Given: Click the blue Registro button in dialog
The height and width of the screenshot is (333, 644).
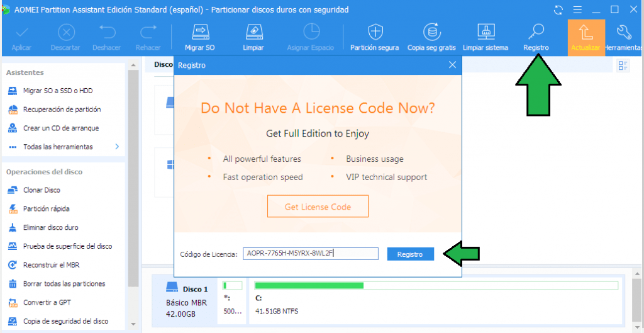Looking at the screenshot, I should coord(410,254).
